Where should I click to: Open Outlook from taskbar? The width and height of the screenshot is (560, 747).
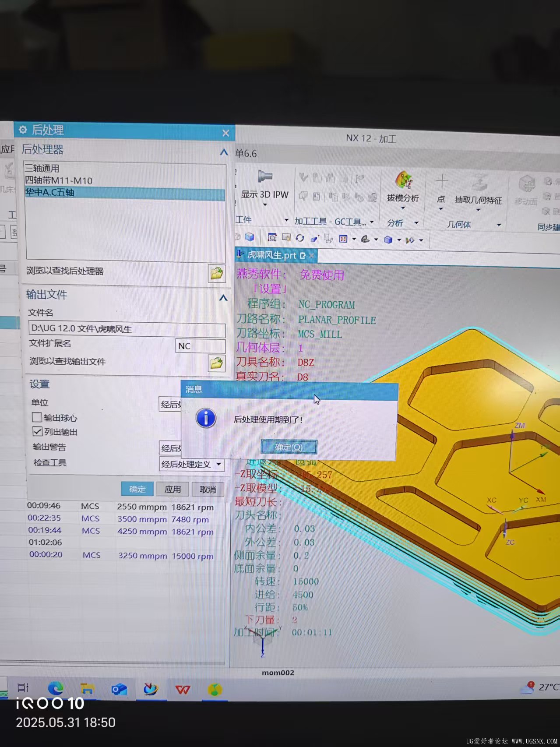(119, 690)
